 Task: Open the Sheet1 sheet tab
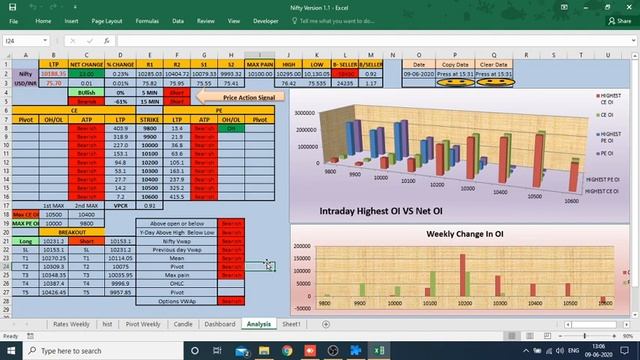click(x=291, y=324)
